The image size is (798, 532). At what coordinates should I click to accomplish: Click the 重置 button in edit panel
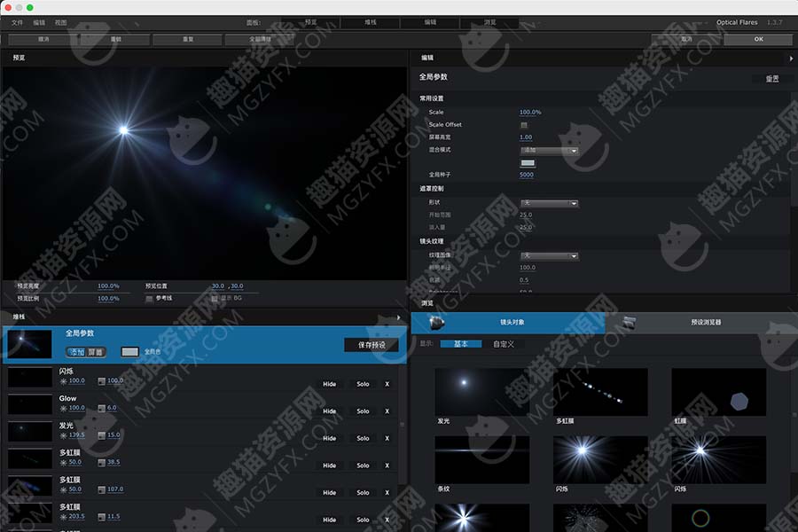[772, 78]
